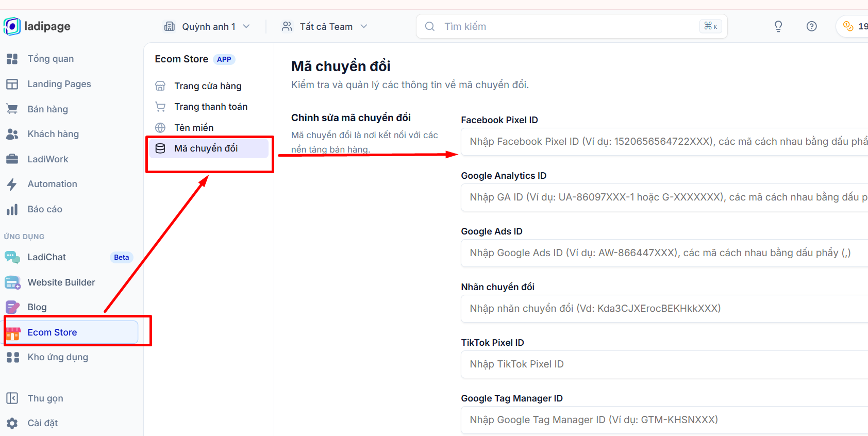This screenshot has width=868, height=436.
Task: Click the 'Mã chuyển đổi' page heading
Action: 341,66
